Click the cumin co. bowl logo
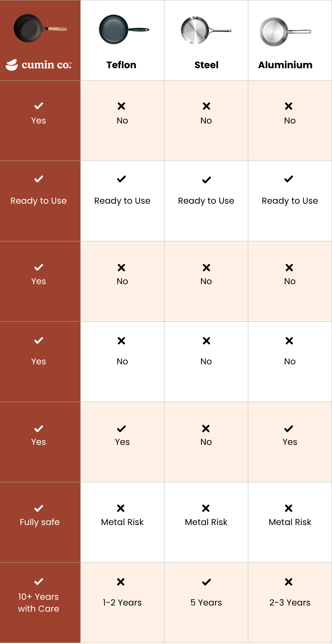This screenshot has height=644, width=332. tap(12, 65)
